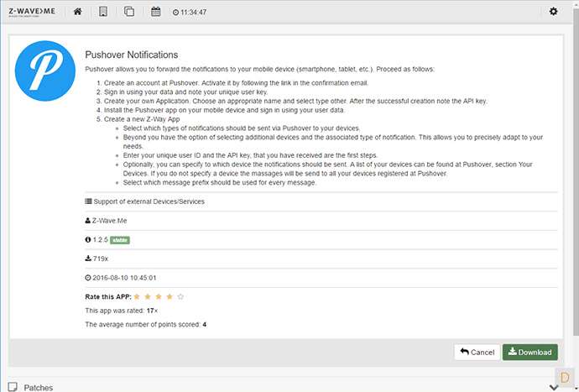Expand the Patches section chevron
This screenshot has width=579, height=392.
[553, 387]
